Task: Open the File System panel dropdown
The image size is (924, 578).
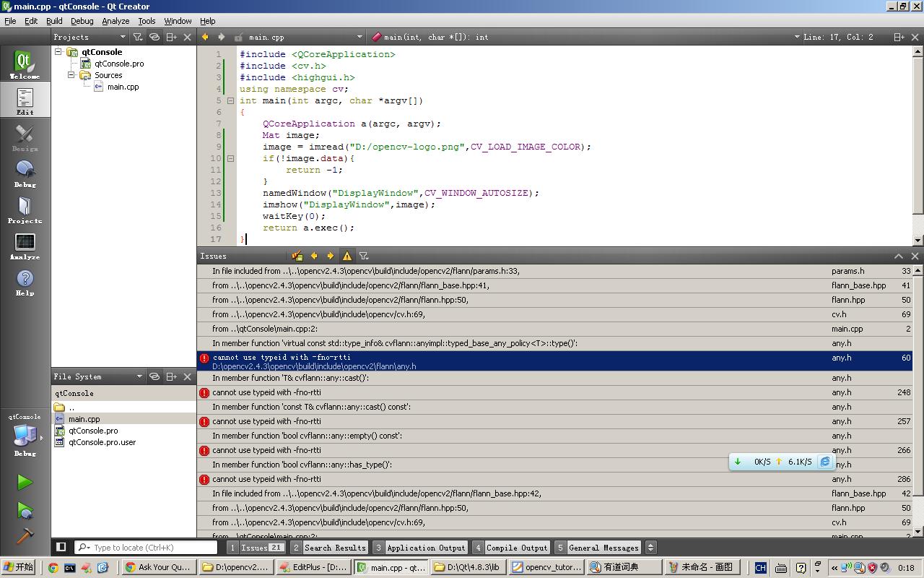Action: (x=98, y=376)
